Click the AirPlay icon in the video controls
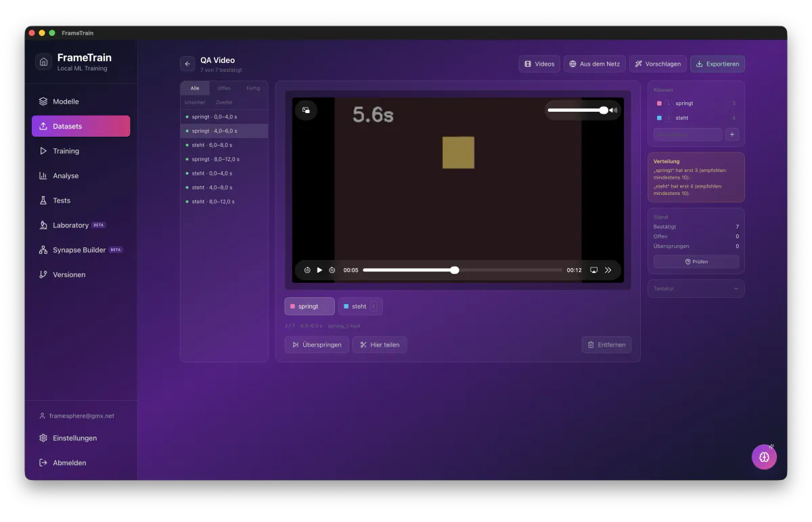Viewport: 812px width, 522px height. click(x=594, y=270)
